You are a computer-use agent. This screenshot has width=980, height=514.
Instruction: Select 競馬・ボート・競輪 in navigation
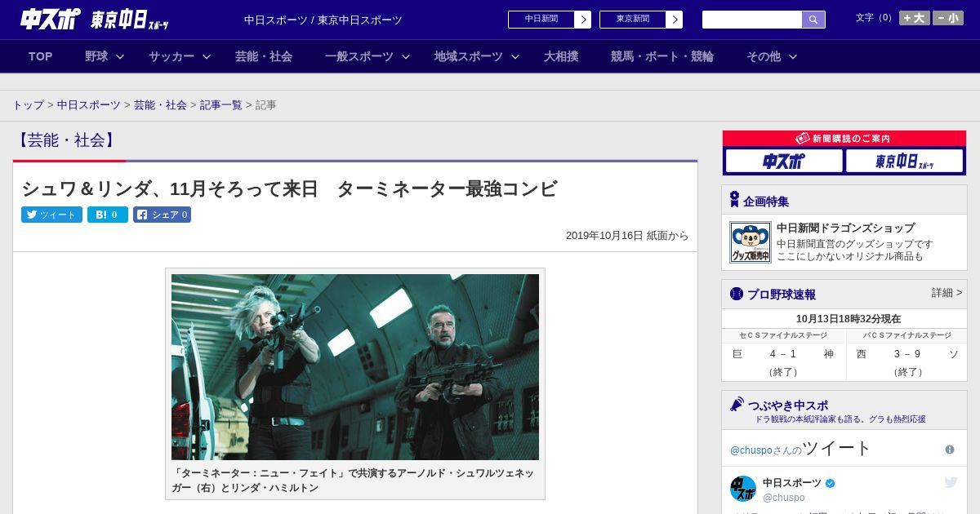(662, 56)
